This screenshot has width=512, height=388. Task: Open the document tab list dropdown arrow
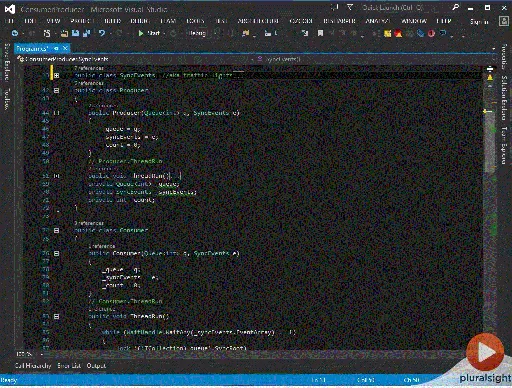(x=494, y=49)
